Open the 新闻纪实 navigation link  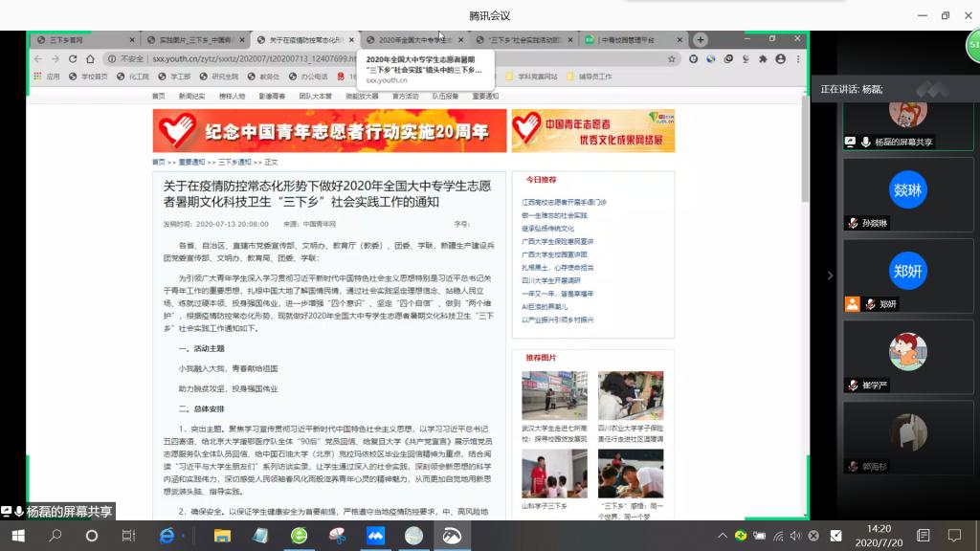point(191,96)
